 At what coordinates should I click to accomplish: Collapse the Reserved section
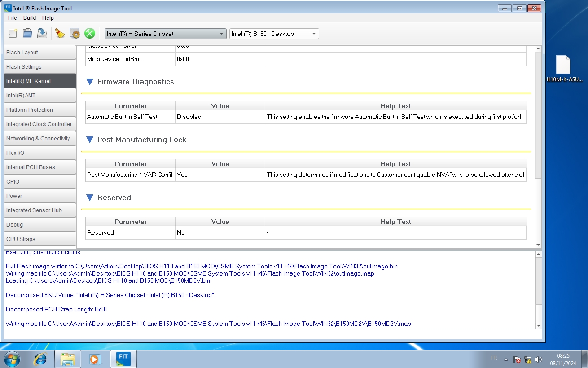pos(89,198)
